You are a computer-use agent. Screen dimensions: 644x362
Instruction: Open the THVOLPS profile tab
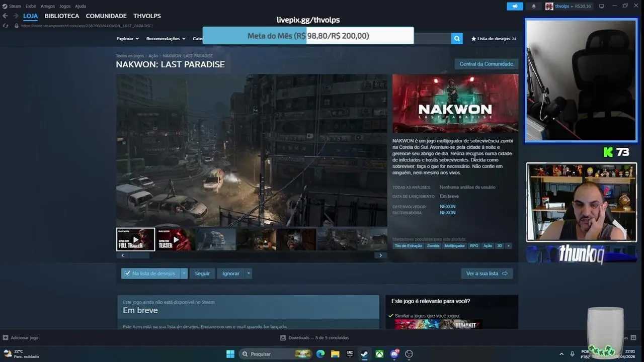pyautogui.click(x=147, y=16)
